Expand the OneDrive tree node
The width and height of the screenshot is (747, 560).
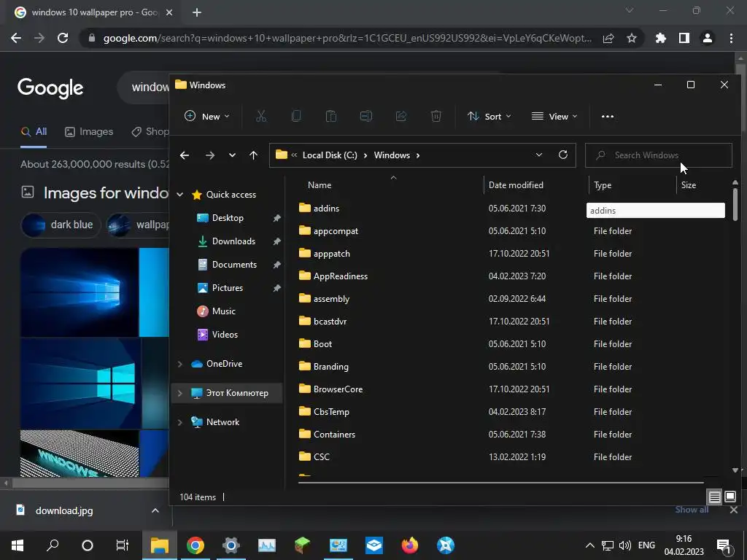click(180, 364)
